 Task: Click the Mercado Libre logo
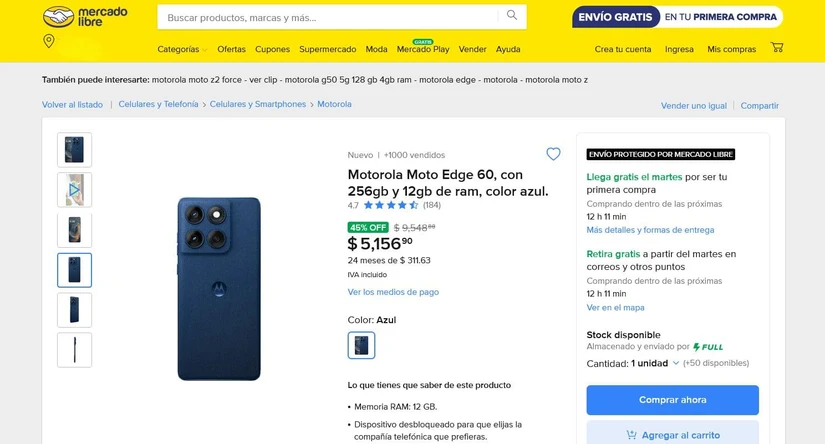(85, 17)
